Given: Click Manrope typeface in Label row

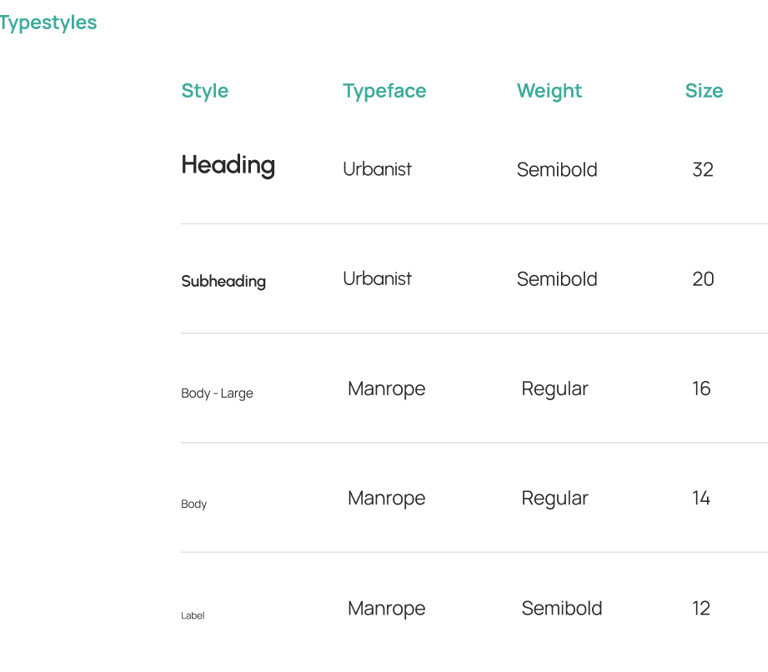Looking at the screenshot, I should point(386,608).
